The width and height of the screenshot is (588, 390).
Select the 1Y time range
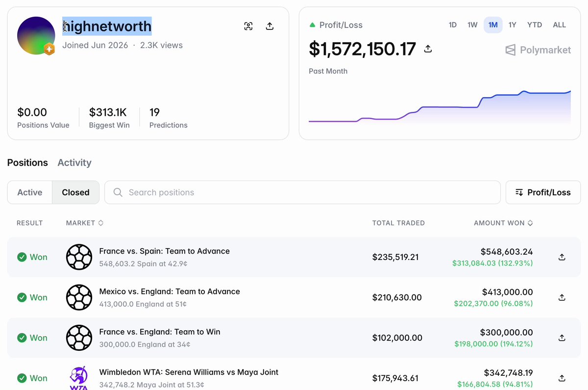tap(513, 25)
